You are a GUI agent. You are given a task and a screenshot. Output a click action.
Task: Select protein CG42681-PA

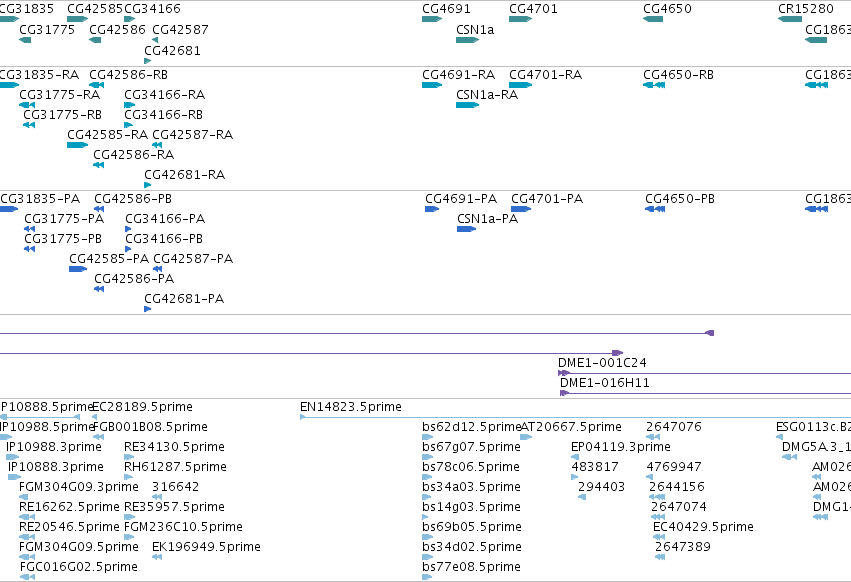184,299
